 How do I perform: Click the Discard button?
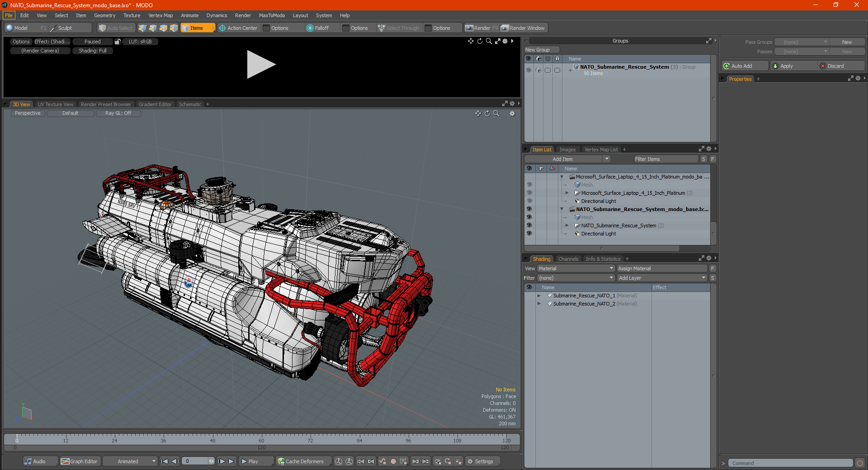[x=841, y=66]
